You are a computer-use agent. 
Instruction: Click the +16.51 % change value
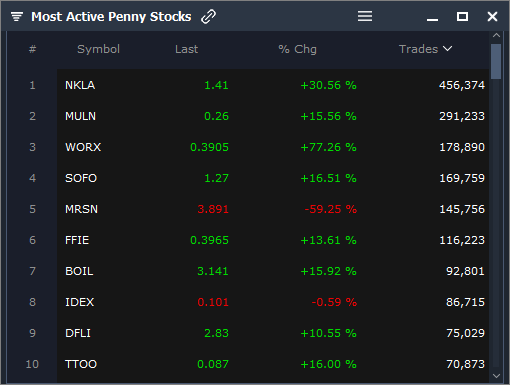tap(328, 178)
